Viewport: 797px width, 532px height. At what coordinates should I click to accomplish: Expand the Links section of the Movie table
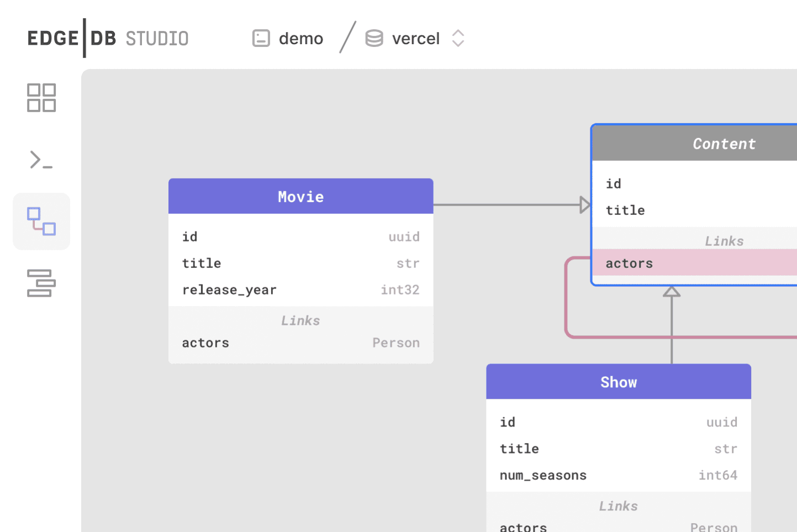pyautogui.click(x=300, y=320)
